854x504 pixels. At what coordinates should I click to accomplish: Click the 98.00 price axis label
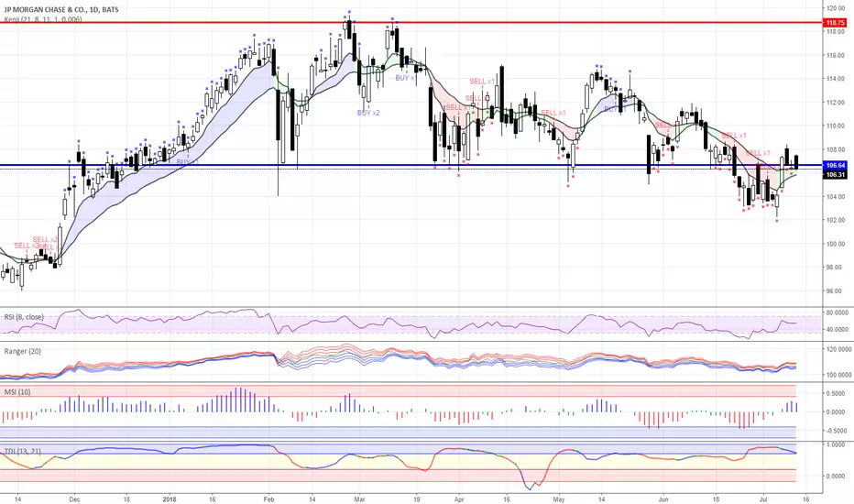tap(836, 268)
